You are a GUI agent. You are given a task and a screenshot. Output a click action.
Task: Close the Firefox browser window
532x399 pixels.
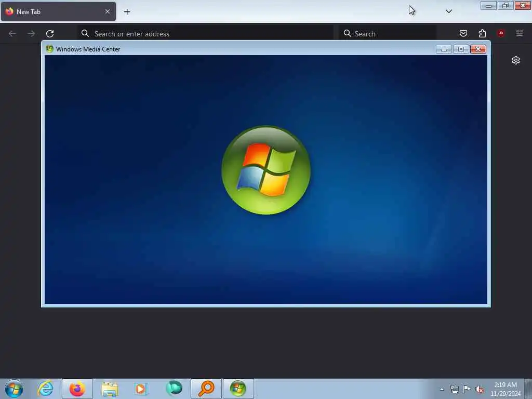click(523, 5)
